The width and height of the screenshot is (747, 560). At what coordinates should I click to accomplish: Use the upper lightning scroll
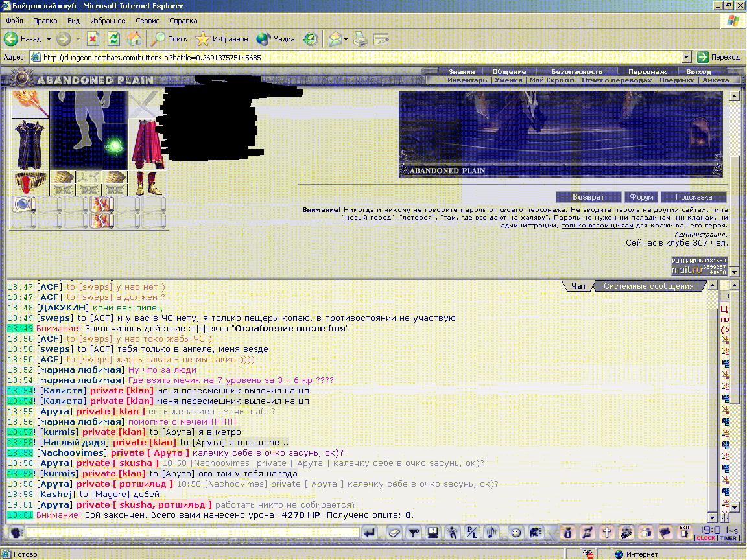(x=102, y=205)
